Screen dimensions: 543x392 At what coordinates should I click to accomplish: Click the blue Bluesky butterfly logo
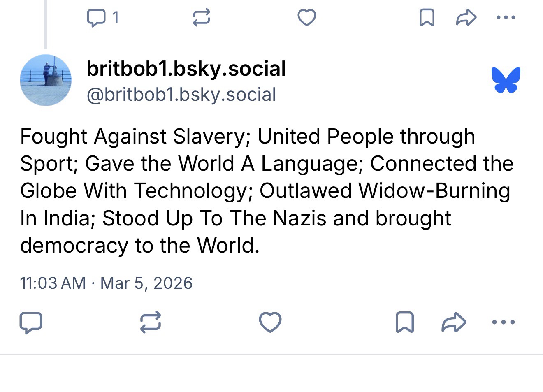[x=506, y=80]
